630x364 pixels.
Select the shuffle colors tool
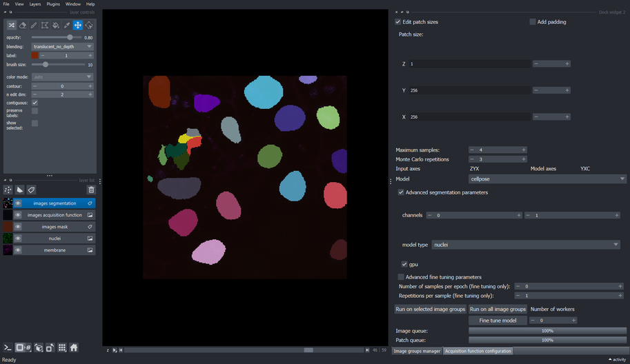(11, 26)
